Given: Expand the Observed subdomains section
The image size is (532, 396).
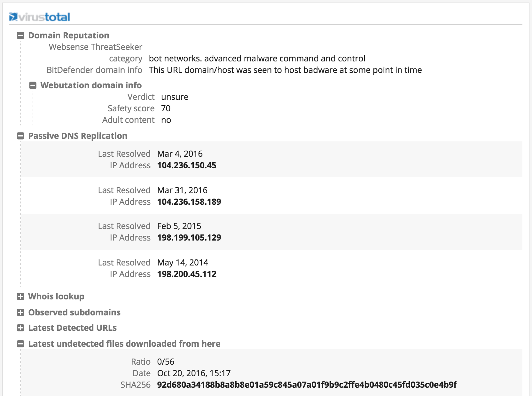Looking at the screenshot, I should pos(20,313).
